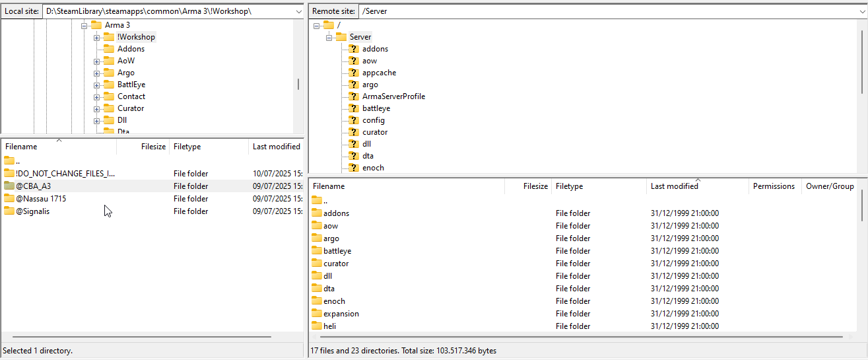Sort remote files by Filename column

pyautogui.click(x=407, y=186)
